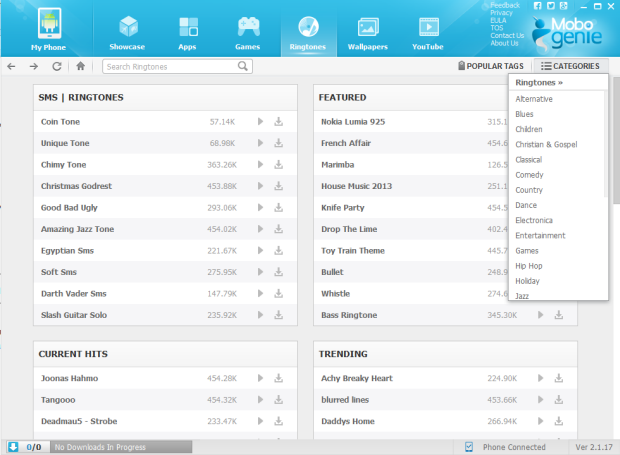The image size is (620, 455).
Task: Click the Nokia Lumia 925 ringtone title
Action: click(x=353, y=122)
